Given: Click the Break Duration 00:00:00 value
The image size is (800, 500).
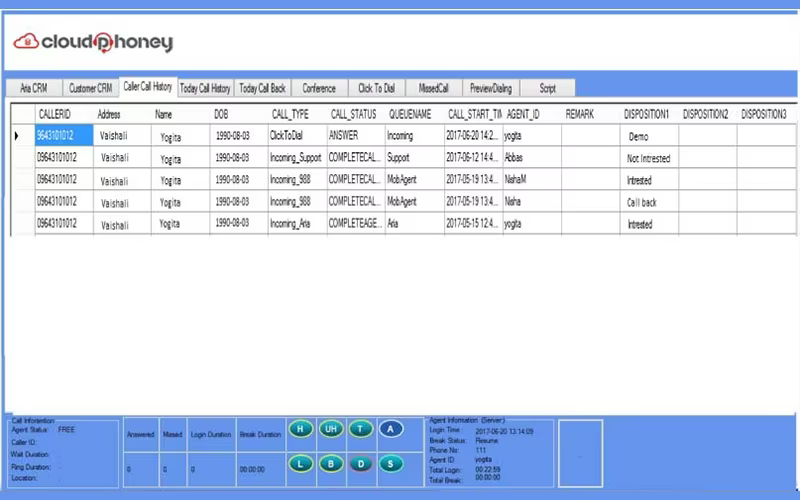Looking at the screenshot, I should point(252,469).
